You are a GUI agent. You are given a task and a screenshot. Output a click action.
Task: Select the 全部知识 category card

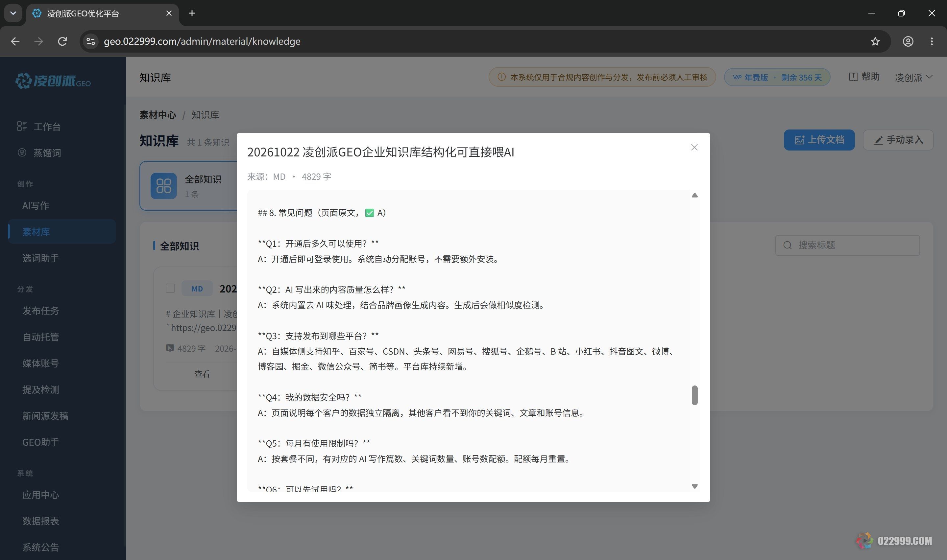click(188, 186)
